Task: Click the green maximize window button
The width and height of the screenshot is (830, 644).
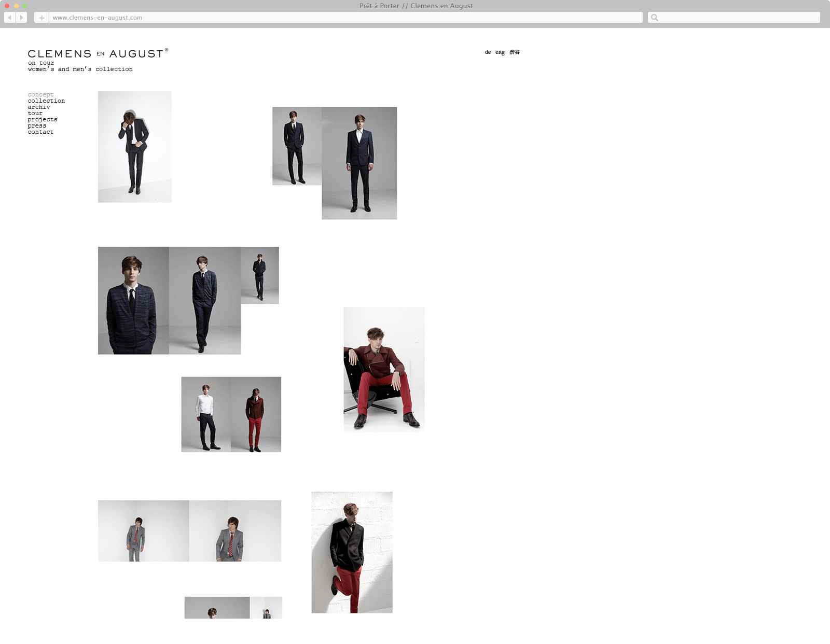Action: 24,6
